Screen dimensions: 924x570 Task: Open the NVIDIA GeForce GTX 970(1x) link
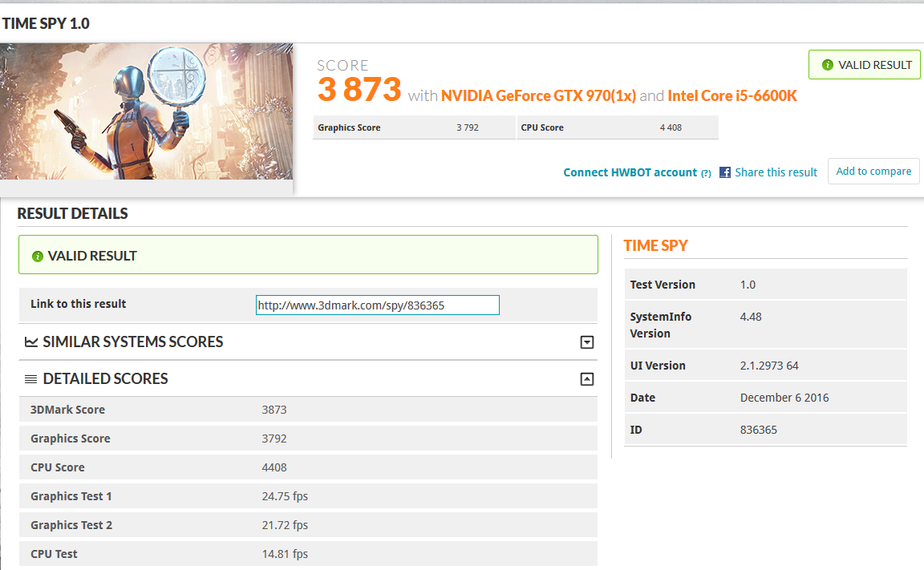click(x=539, y=95)
